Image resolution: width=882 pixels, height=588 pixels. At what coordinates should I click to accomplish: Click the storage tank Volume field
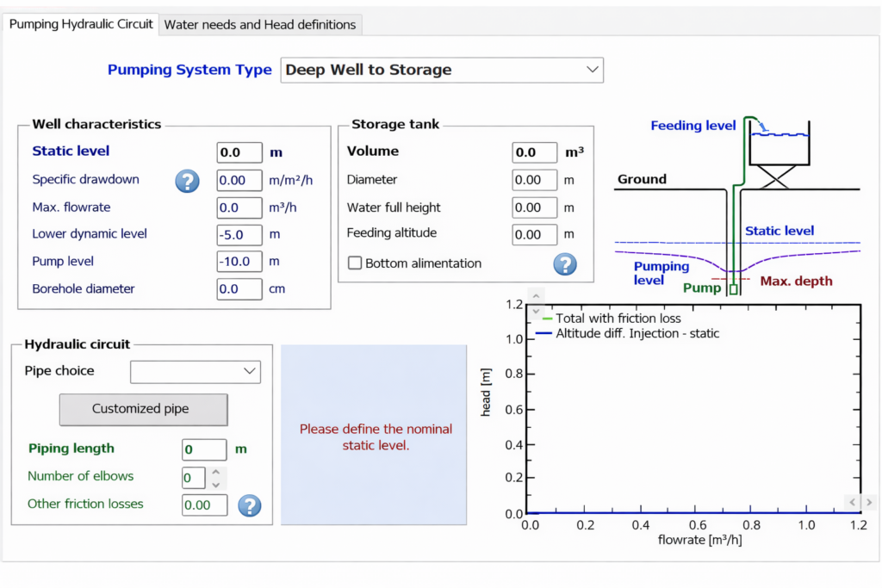534,152
